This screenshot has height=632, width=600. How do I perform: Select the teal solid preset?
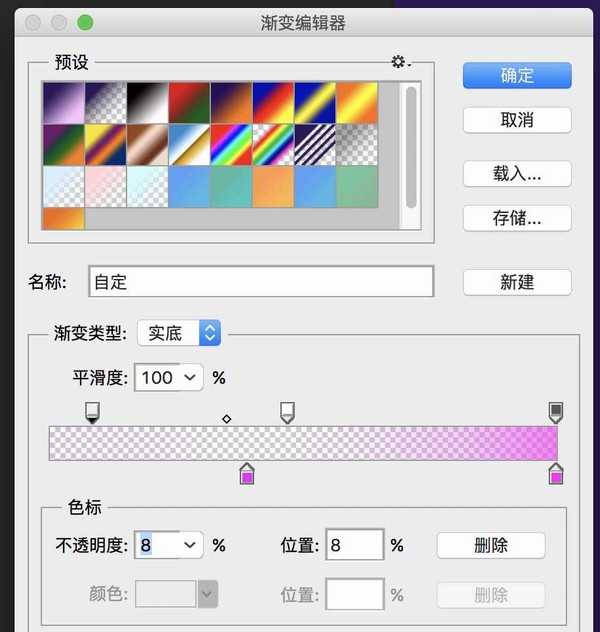pyautogui.click(x=231, y=187)
